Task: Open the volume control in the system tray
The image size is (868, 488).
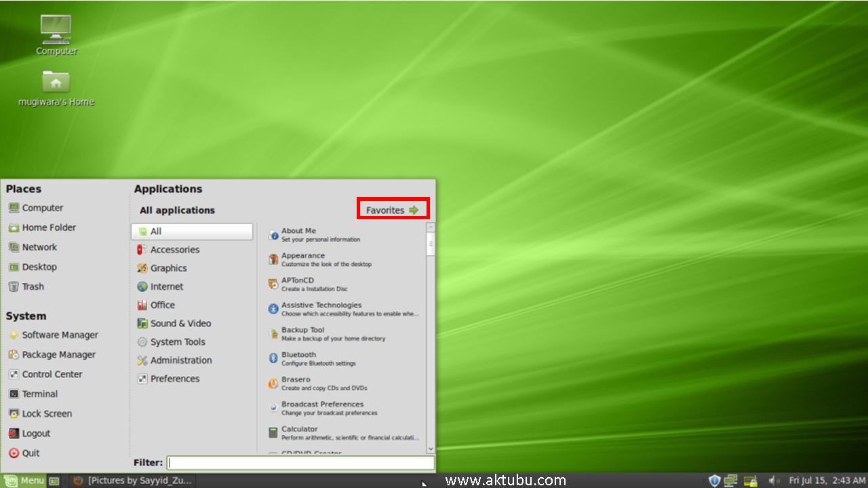Action: [x=773, y=480]
